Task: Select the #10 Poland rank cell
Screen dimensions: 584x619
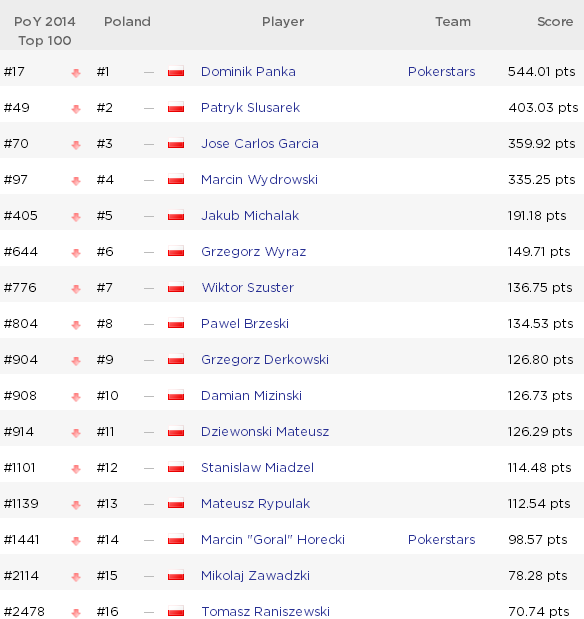Action: (107, 396)
